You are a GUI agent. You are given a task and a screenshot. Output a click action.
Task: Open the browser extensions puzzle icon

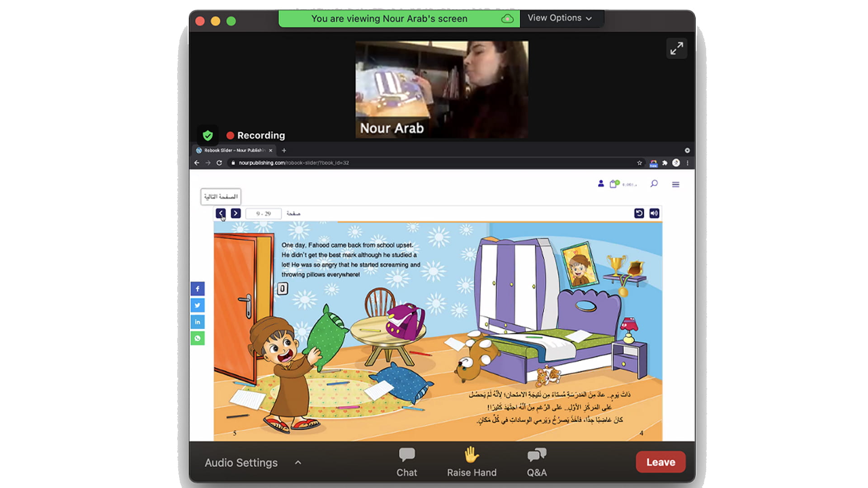coord(665,163)
